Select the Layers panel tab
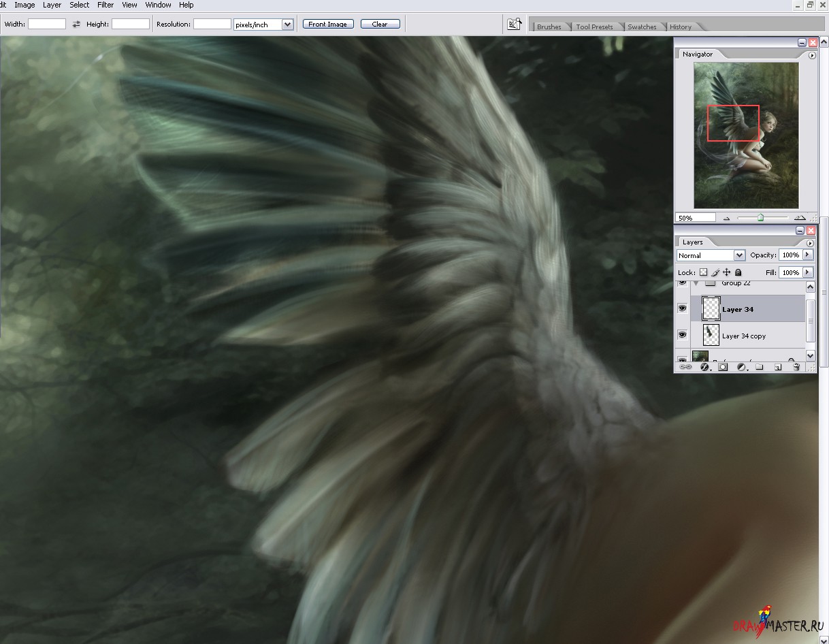 click(x=692, y=242)
